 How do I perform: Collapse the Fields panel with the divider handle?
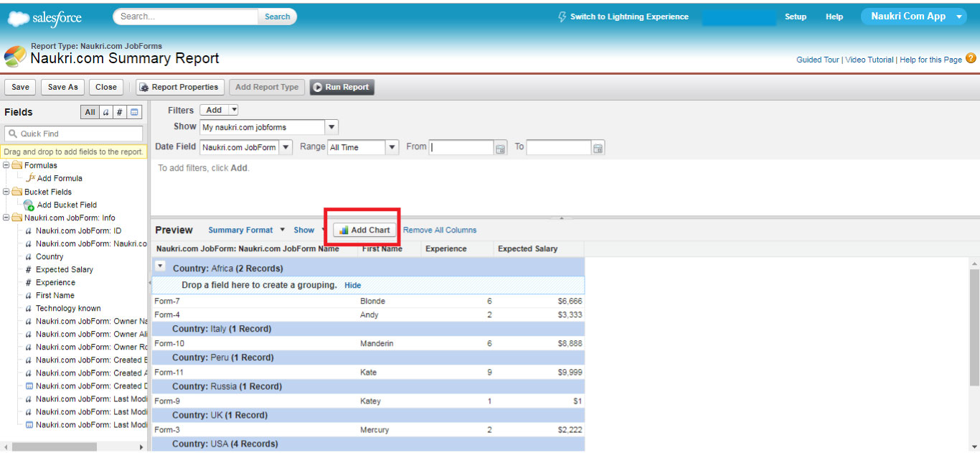tap(149, 283)
